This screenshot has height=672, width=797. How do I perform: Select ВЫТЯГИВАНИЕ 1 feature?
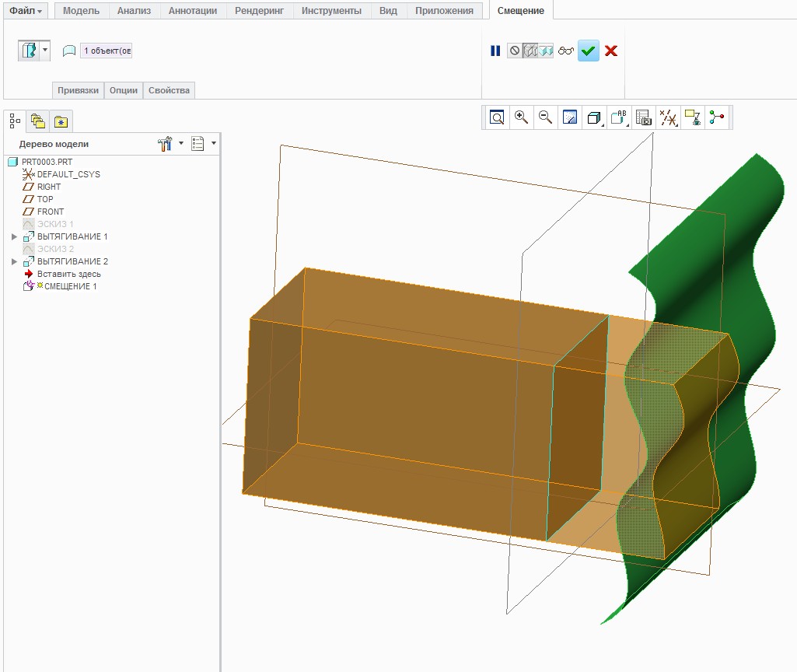[72, 236]
